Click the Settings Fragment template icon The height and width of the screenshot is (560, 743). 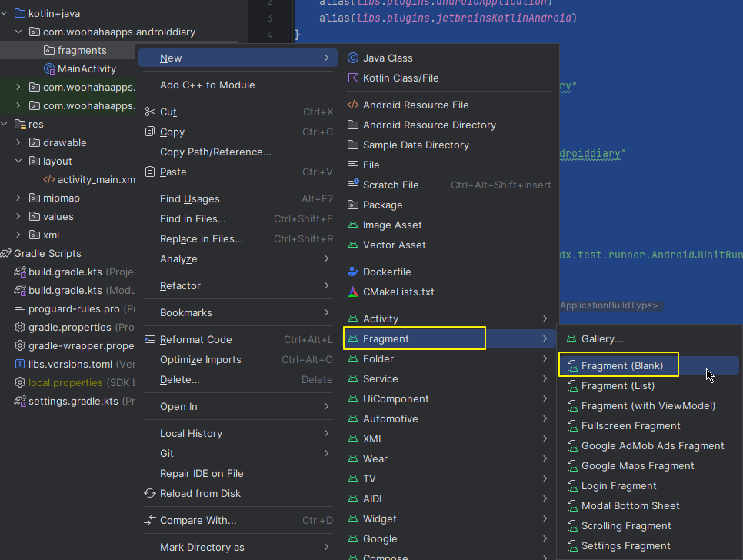click(572, 546)
